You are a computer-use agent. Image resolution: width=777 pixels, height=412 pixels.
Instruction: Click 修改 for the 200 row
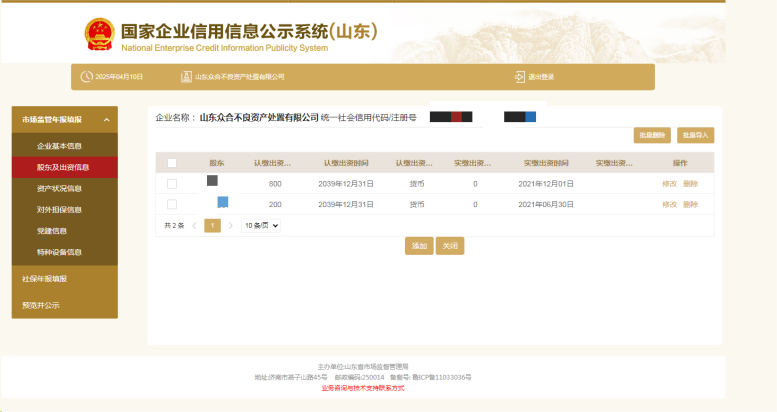tap(669, 204)
